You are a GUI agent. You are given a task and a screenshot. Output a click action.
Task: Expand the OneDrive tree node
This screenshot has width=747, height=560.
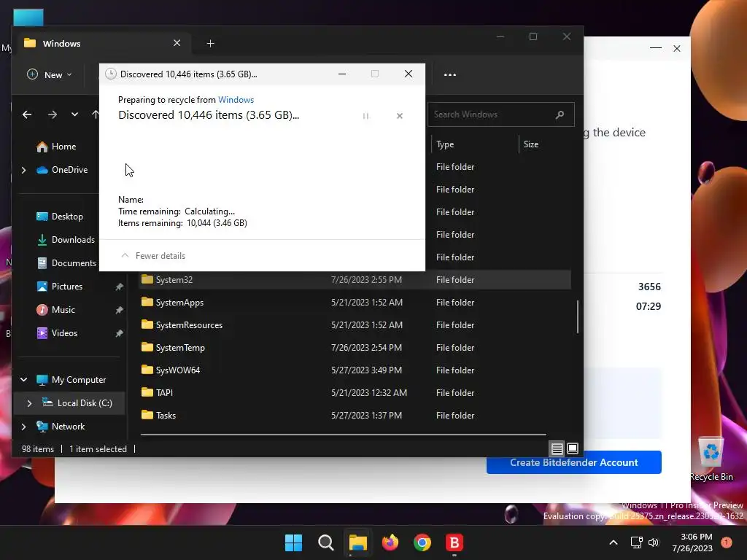pos(23,170)
